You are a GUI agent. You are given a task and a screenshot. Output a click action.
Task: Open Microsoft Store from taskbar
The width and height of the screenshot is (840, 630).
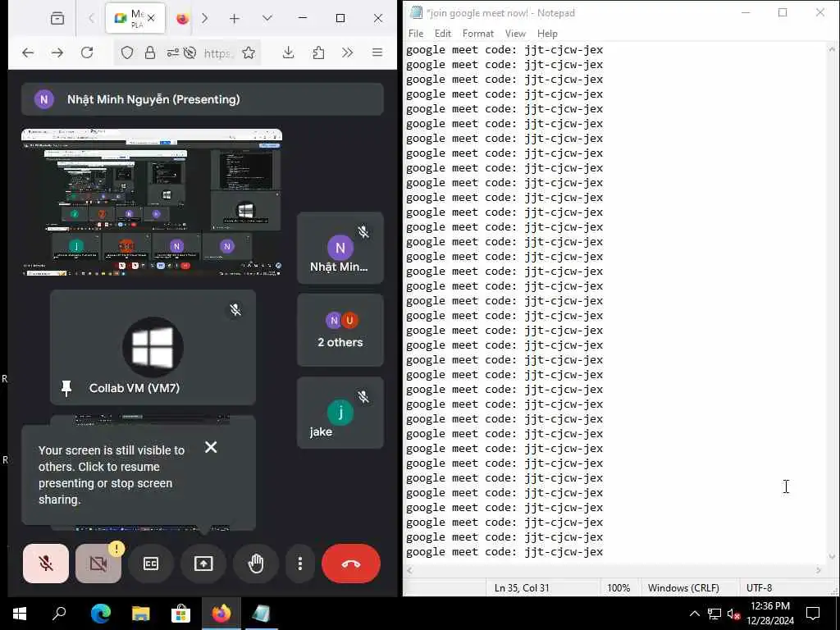pyautogui.click(x=180, y=614)
